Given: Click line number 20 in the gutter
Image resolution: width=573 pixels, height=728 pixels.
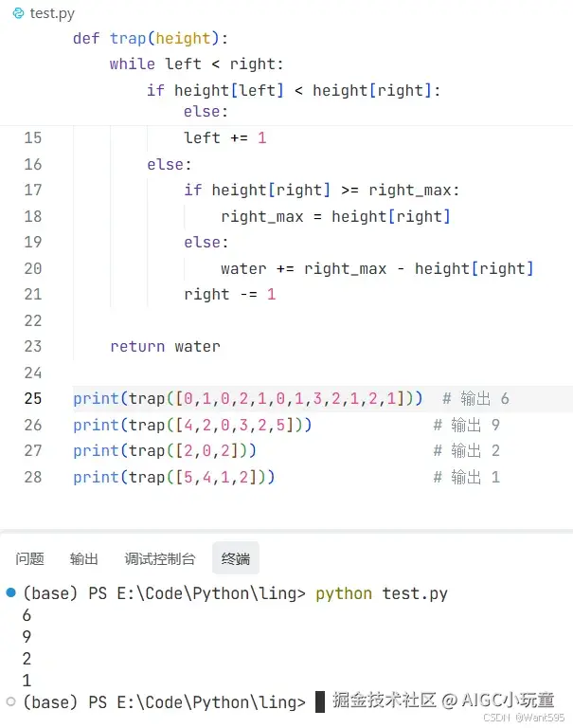Looking at the screenshot, I should pos(33,268).
